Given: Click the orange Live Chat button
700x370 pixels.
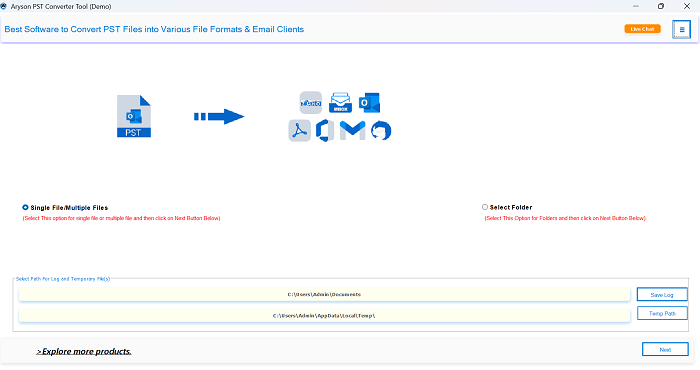Looking at the screenshot, I should tap(642, 29).
